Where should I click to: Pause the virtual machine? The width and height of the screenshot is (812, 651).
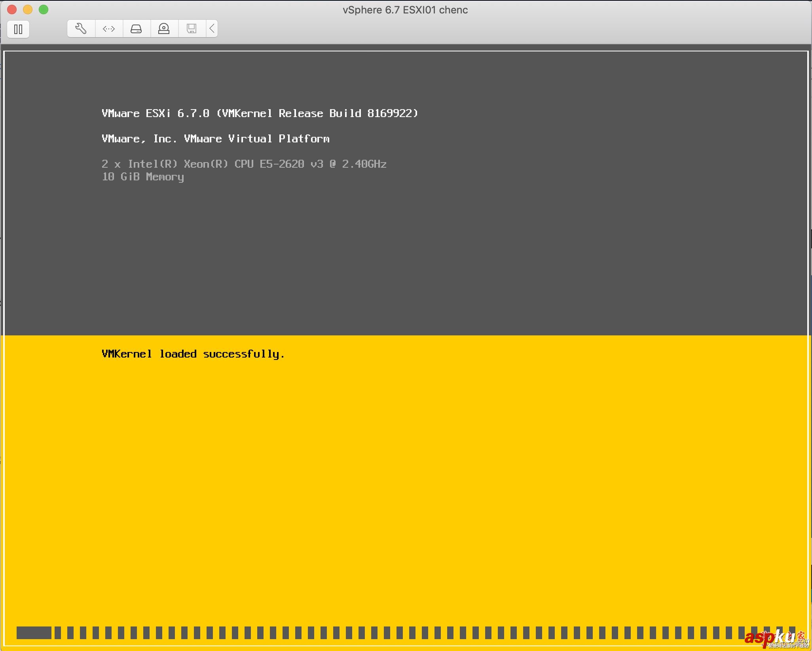click(x=18, y=29)
